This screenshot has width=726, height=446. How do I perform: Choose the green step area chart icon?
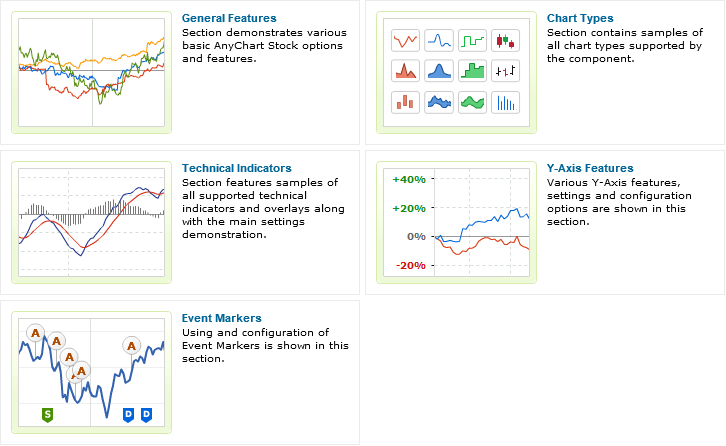[472, 71]
